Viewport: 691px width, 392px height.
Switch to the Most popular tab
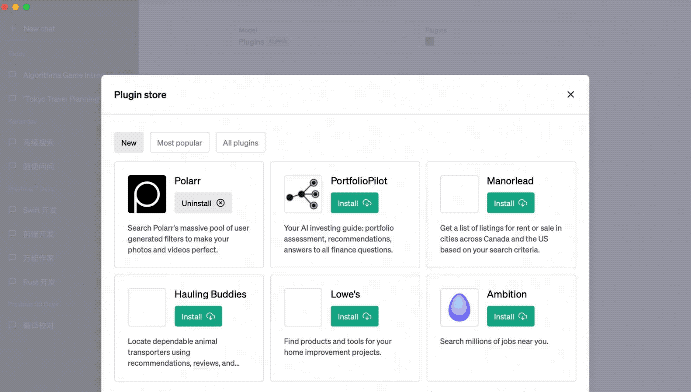click(x=179, y=143)
